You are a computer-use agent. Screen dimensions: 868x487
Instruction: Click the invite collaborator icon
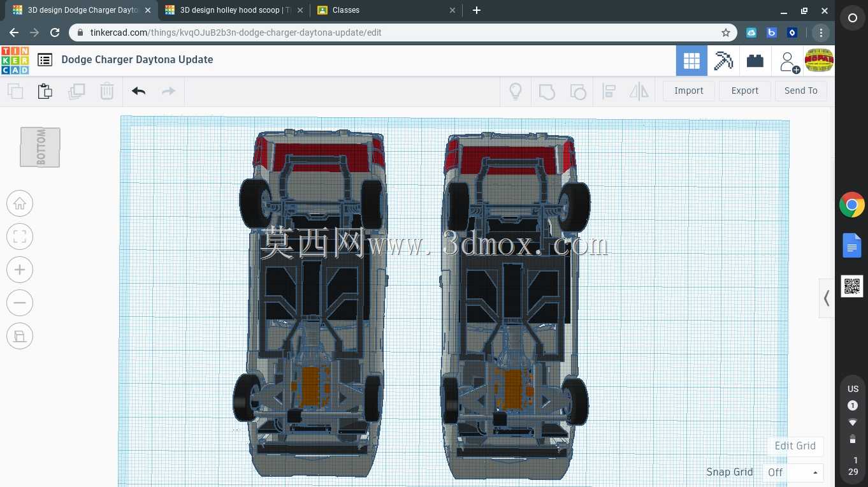tap(789, 62)
